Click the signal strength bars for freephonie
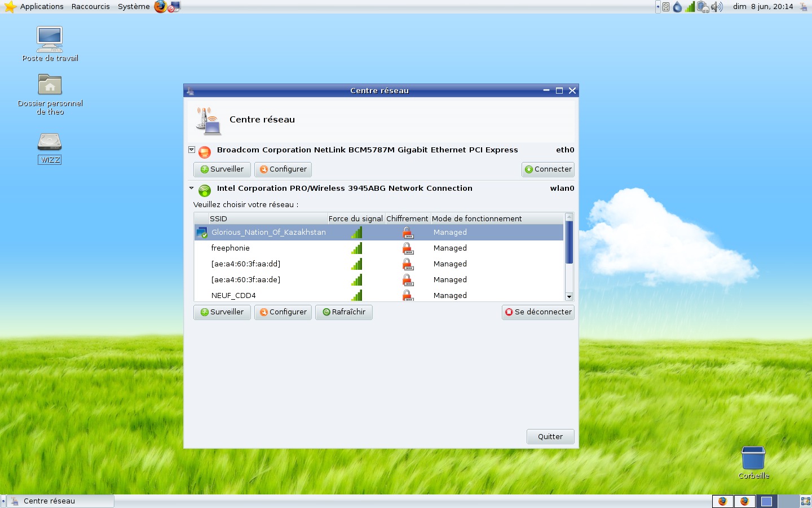The width and height of the screenshot is (812, 508). click(356, 248)
